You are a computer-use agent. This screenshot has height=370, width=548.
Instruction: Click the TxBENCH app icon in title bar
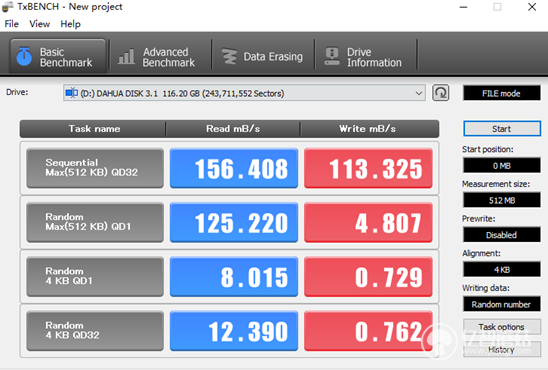(x=8, y=7)
